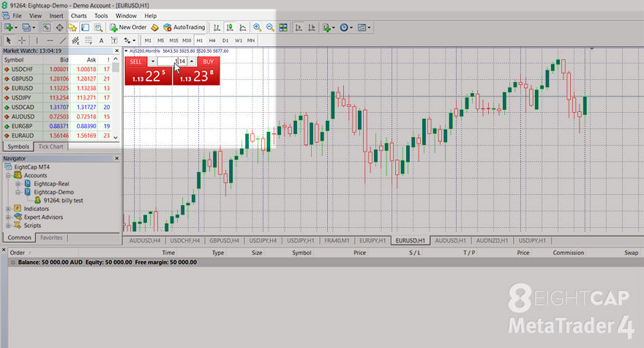The height and width of the screenshot is (348, 644).
Task: Open the Insert menu
Action: [56, 15]
